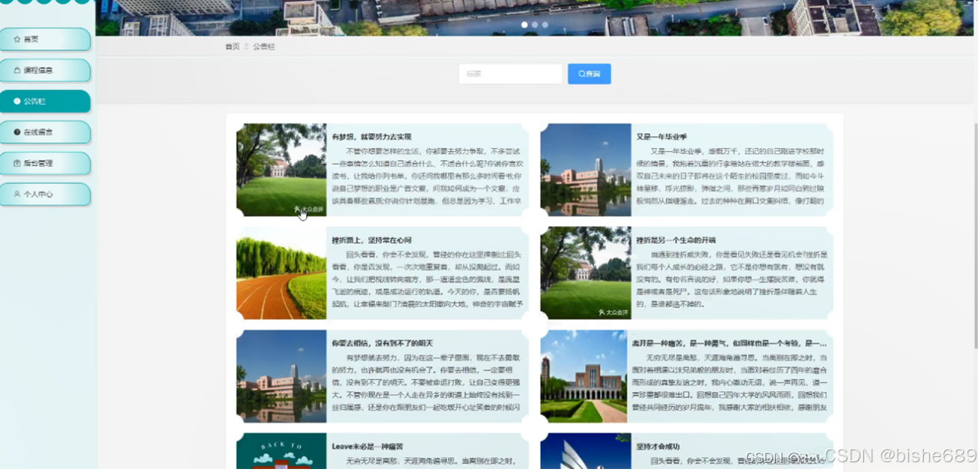
Task: Click the campus building thumbnail near 坚持才会成功
Action: pos(585,452)
